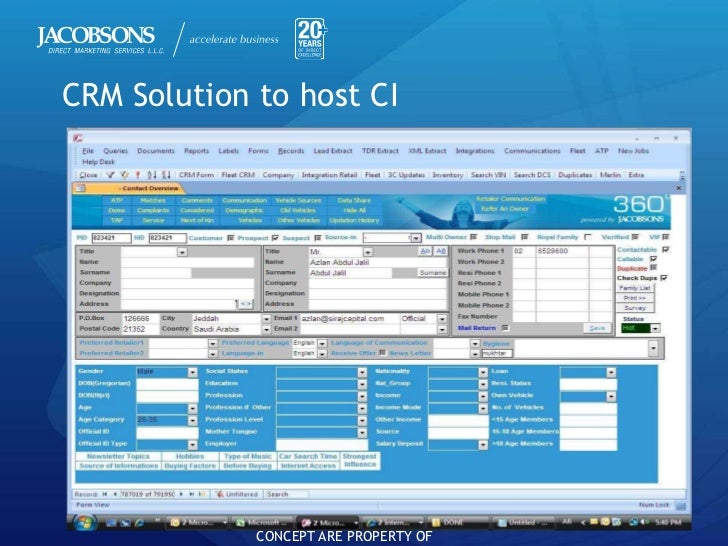Open the Preferred Retailer1 dropdown
The width and height of the screenshot is (728, 546).
[213, 343]
